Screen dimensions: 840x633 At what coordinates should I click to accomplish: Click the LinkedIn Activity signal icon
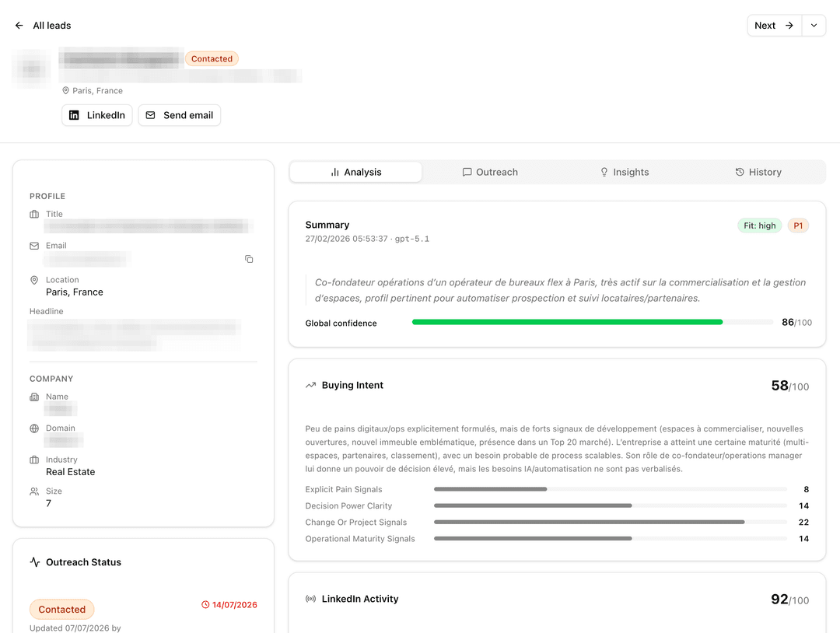pyautogui.click(x=310, y=599)
